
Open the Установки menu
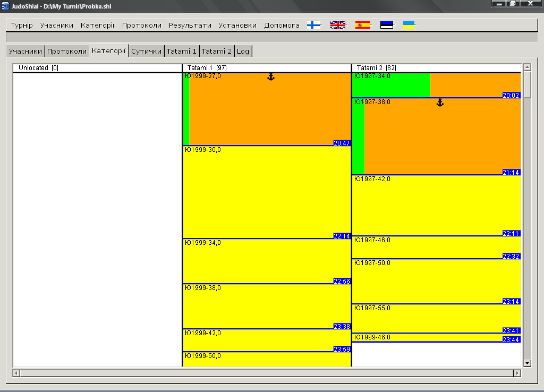pyautogui.click(x=237, y=25)
